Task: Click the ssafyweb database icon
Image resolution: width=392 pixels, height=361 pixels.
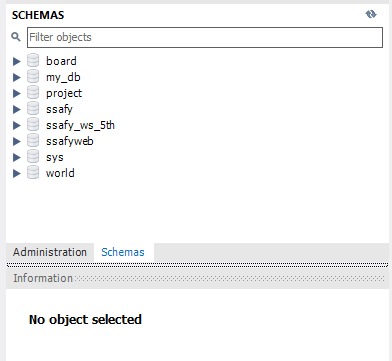Action: pyautogui.click(x=33, y=140)
